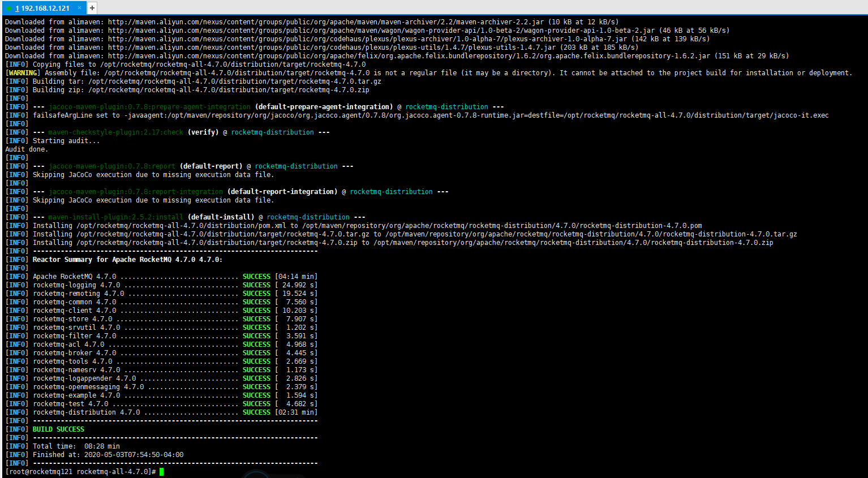
Task: Click the pom.xml 'Installing' output line
Action: tap(354, 226)
